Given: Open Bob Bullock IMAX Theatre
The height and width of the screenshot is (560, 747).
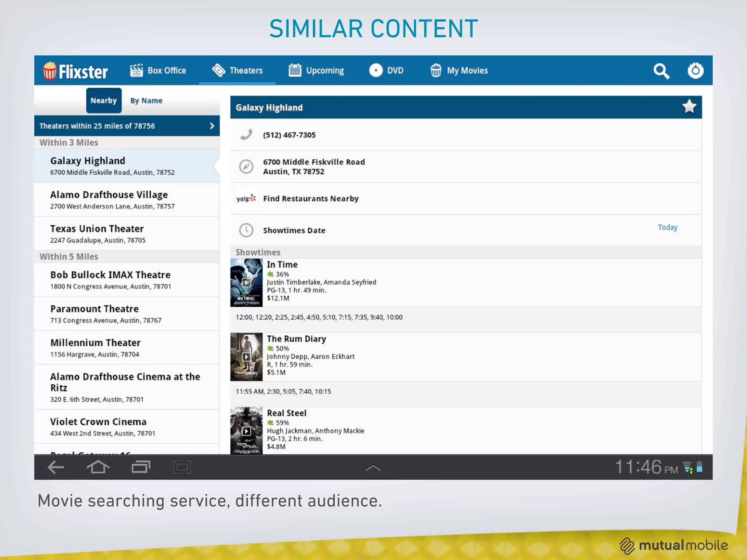Looking at the screenshot, I should click(x=127, y=280).
